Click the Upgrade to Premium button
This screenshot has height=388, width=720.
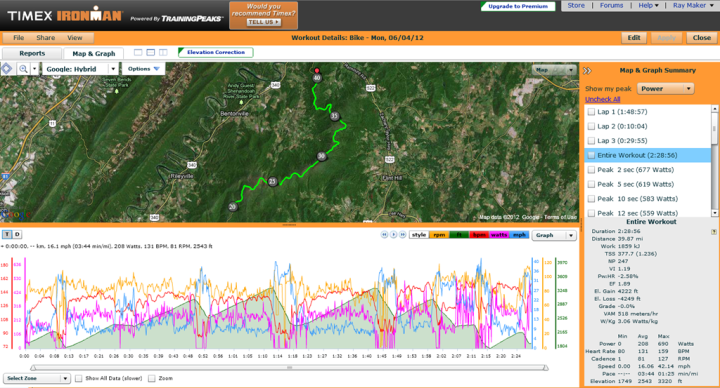518,6
